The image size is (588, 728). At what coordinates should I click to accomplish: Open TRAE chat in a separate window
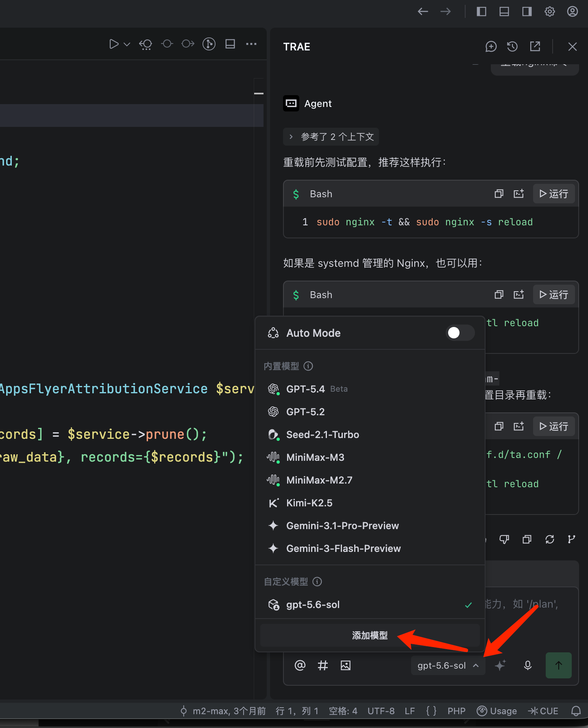click(x=535, y=47)
